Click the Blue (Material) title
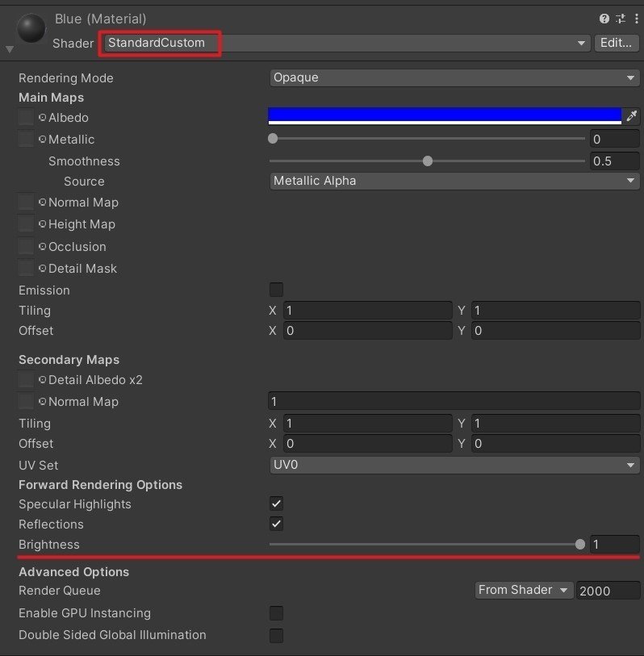 [100, 19]
